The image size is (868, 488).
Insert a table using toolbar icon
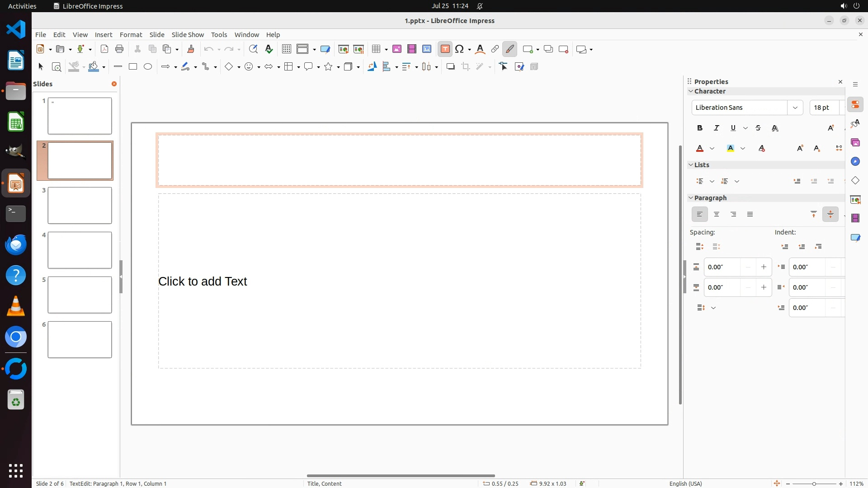(376, 49)
